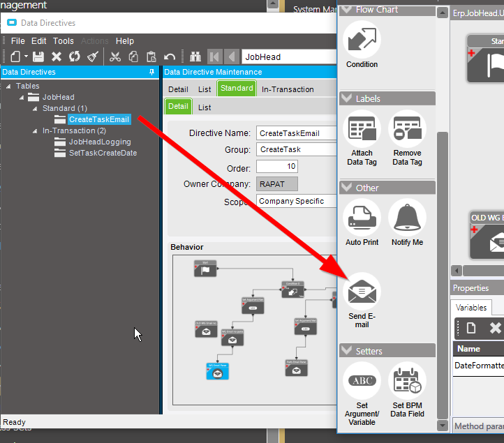504x443 pixels.
Task: Collapse the Tables tree node
Action: (x=8, y=86)
